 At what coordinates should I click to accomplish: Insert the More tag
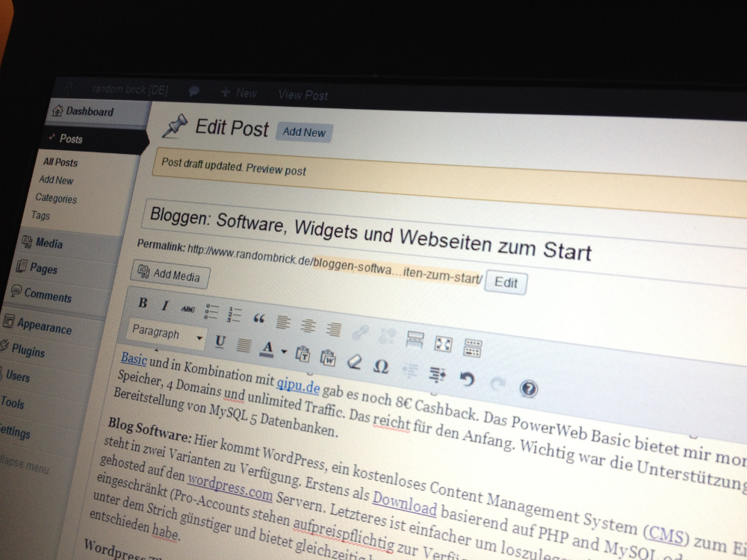click(415, 340)
